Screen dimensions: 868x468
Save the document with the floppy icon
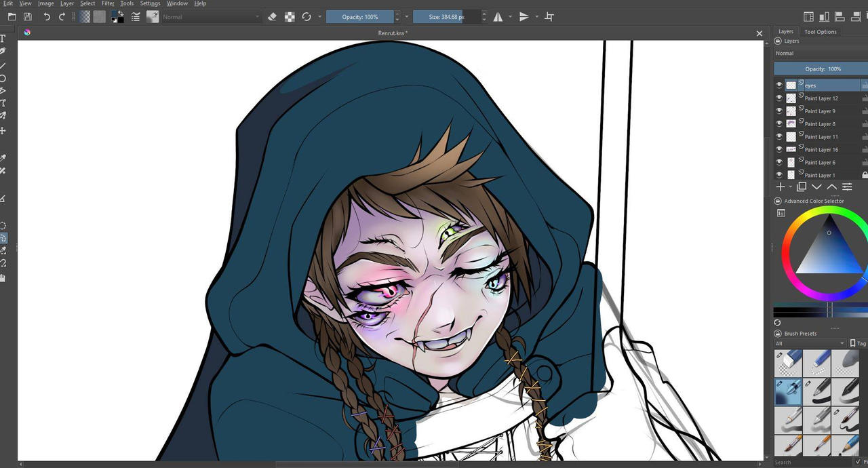pos(27,17)
